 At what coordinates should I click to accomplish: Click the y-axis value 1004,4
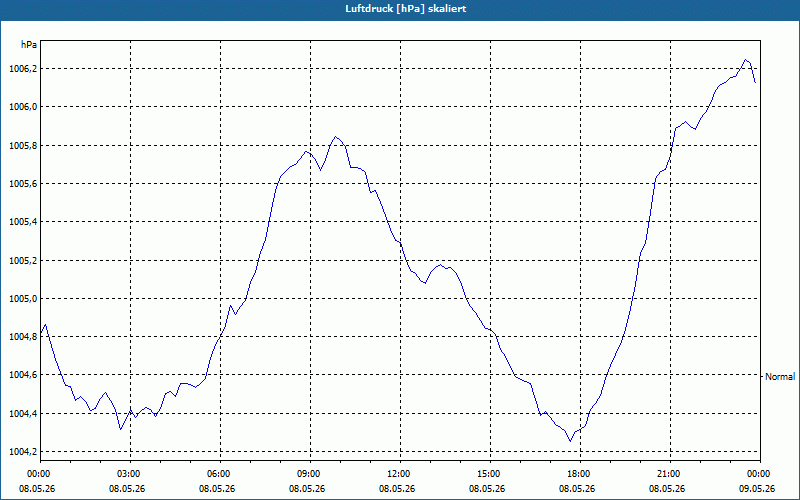22,414
